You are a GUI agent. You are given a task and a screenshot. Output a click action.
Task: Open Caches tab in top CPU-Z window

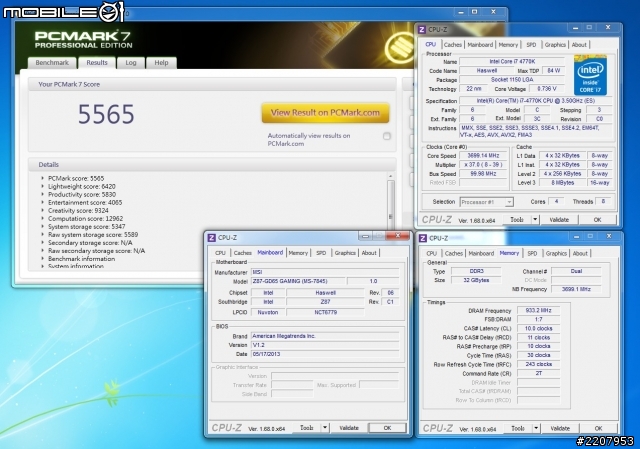(x=452, y=45)
